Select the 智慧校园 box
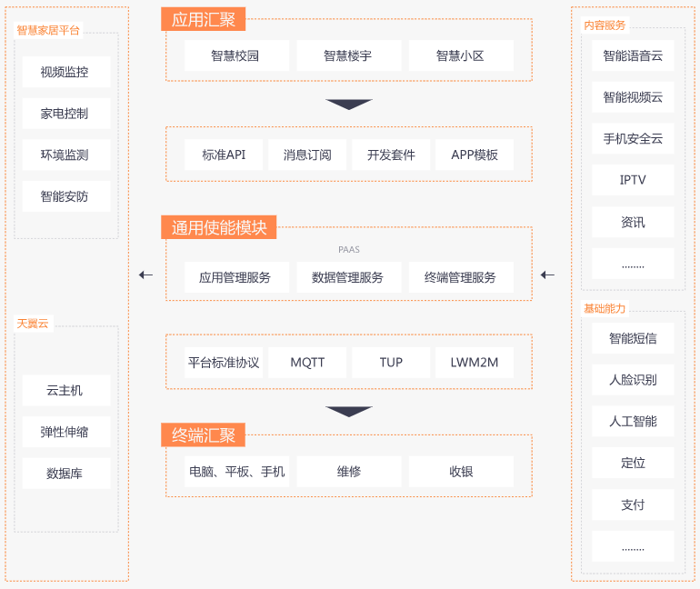Viewport: 700px width, 589px height. click(x=236, y=55)
